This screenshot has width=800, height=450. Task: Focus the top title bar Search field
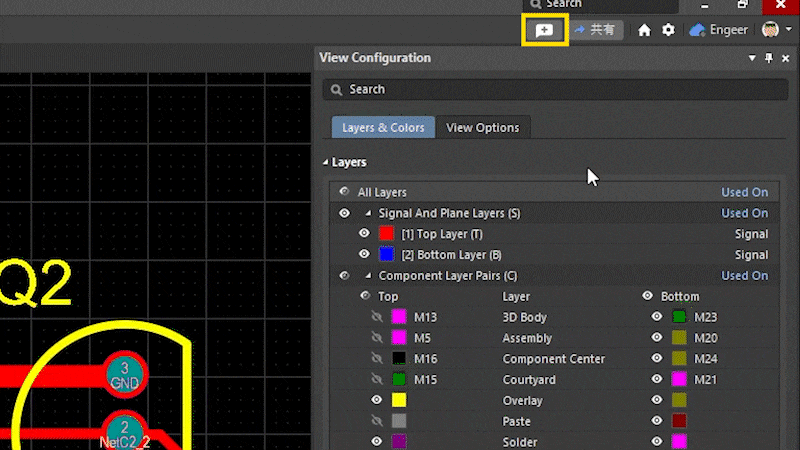pos(601,5)
